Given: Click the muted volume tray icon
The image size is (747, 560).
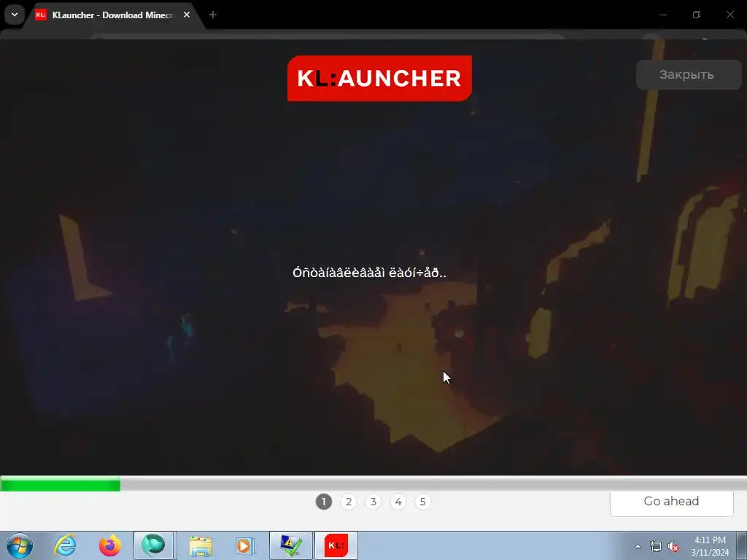Looking at the screenshot, I should click(673, 547).
